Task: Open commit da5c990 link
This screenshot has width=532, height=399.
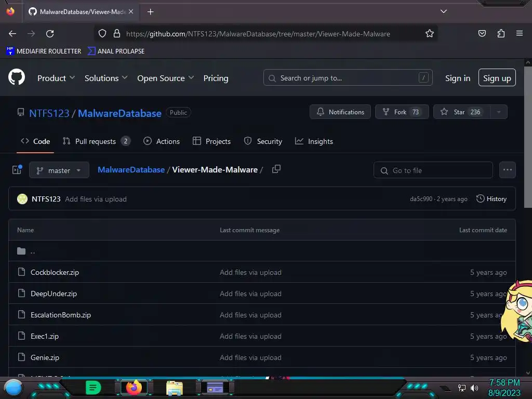Action: (421, 199)
